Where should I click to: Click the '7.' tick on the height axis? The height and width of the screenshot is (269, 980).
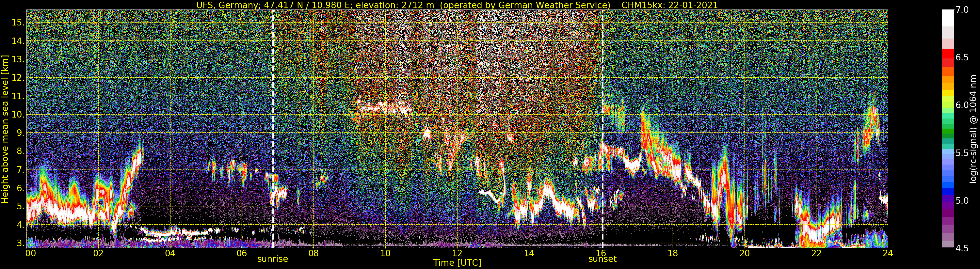(21, 169)
